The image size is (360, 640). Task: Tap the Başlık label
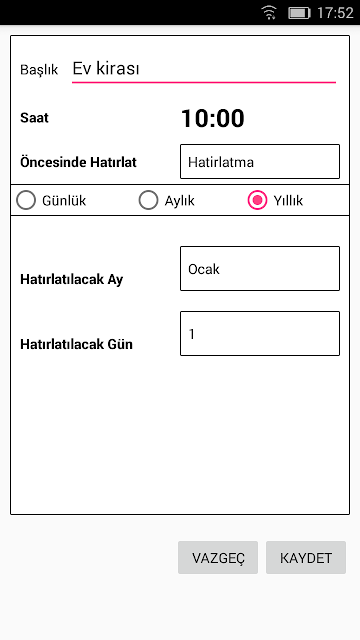pyautogui.click(x=39, y=70)
